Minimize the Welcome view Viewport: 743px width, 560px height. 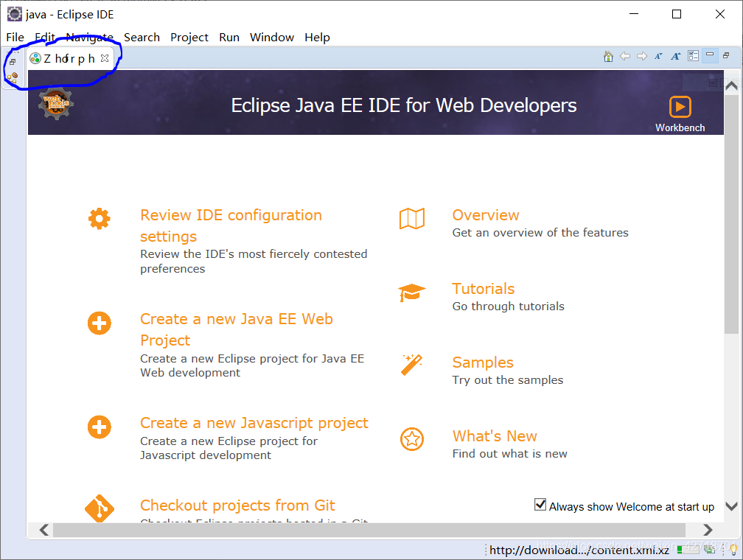click(x=710, y=55)
